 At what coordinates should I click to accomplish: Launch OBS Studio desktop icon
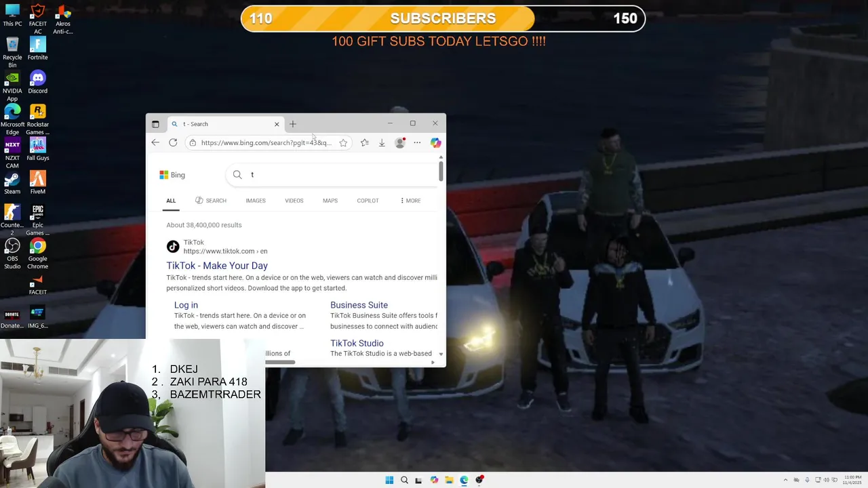(12, 253)
